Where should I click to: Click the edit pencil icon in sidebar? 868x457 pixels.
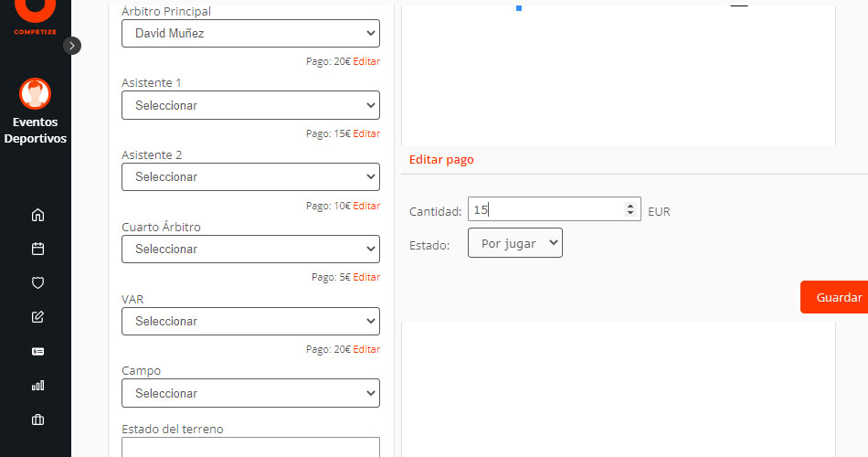click(x=37, y=317)
